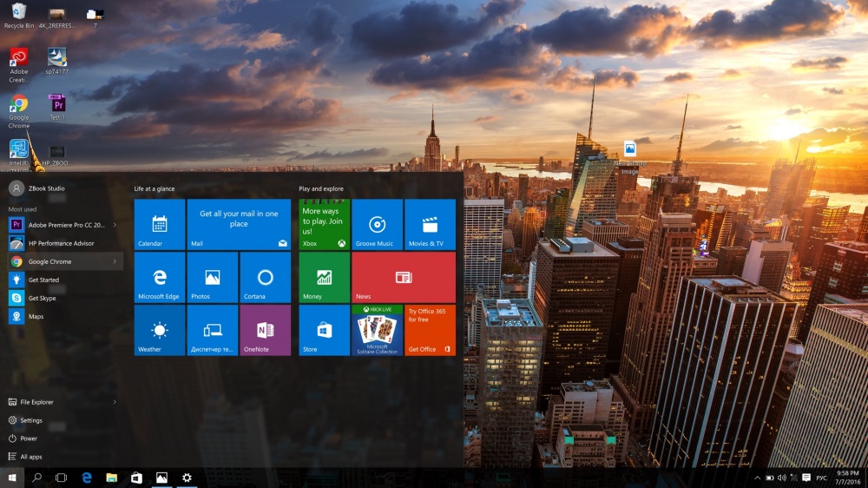The width and height of the screenshot is (868, 488).
Task: Select the Google Chrome desktop shortcut
Action: pos(19,111)
